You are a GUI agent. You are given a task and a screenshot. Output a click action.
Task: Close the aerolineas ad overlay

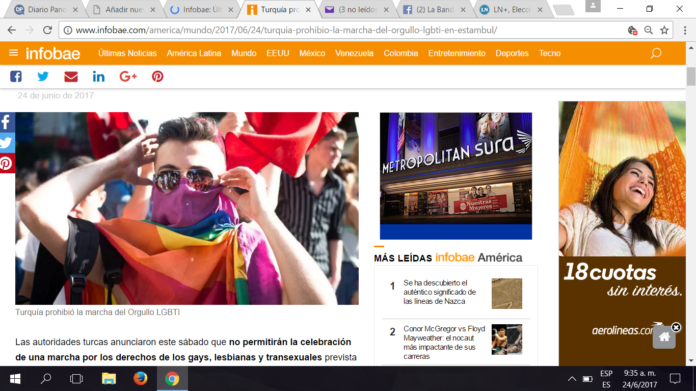[676, 327]
